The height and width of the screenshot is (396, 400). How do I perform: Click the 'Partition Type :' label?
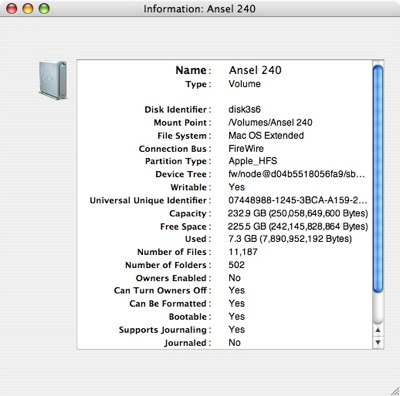pos(178,161)
